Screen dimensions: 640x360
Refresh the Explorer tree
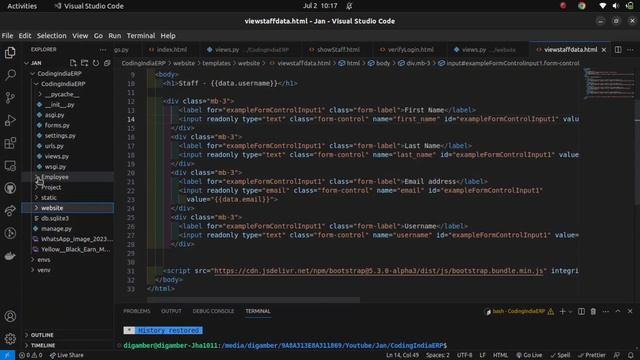(x=96, y=63)
